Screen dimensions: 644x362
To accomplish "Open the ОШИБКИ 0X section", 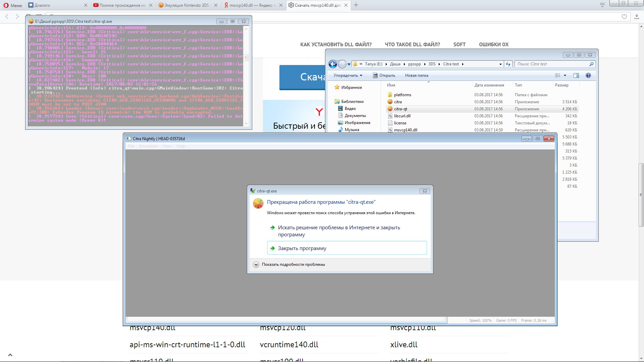I will tap(493, 44).
